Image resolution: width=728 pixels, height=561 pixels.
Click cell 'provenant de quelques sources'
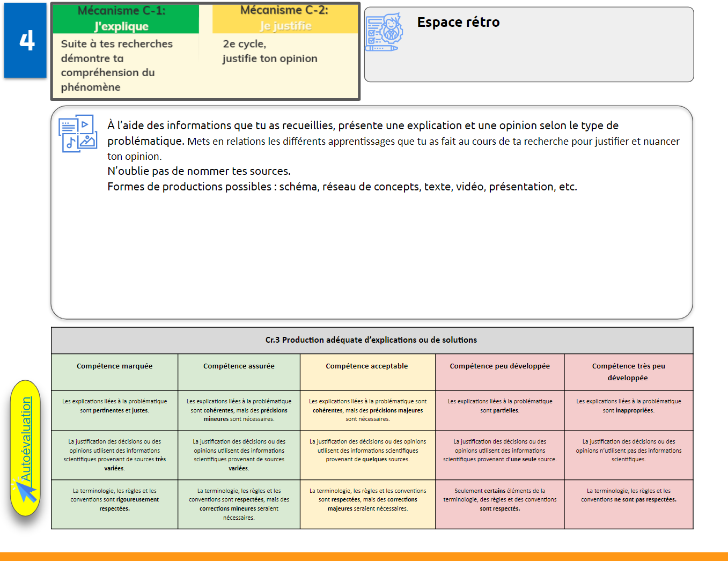pos(367,455)
